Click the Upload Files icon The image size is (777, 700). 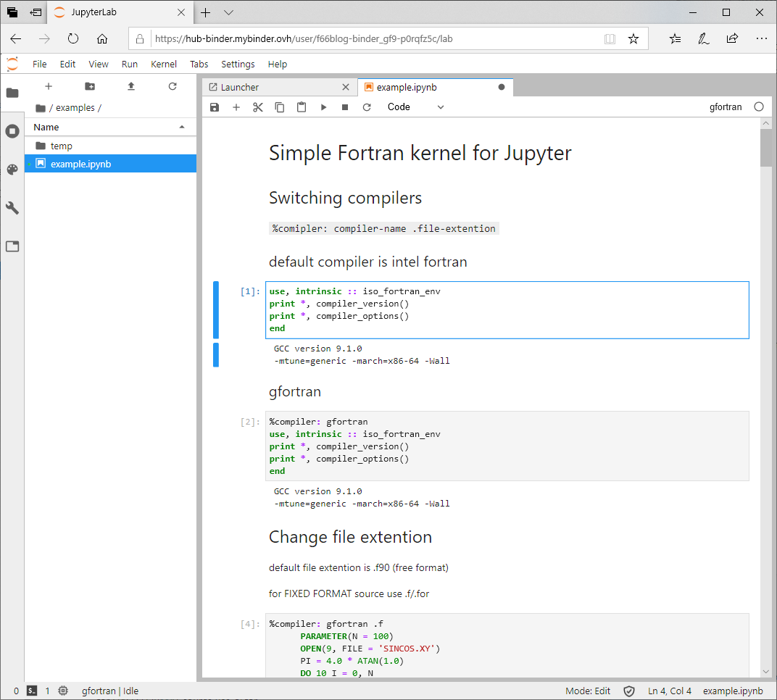[x=130, y=86]
